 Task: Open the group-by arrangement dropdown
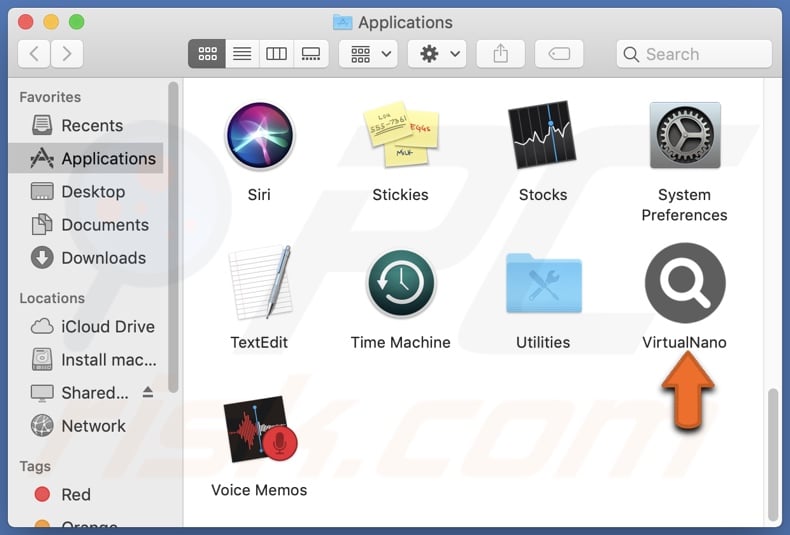(369, 53)
